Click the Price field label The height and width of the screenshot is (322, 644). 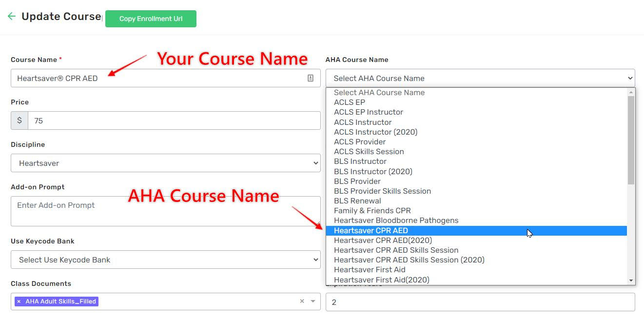(20, 102)
